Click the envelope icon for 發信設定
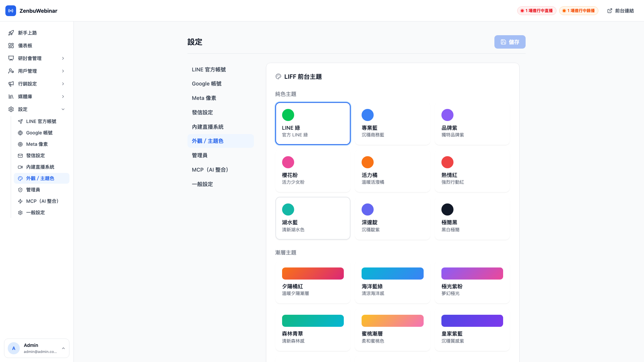 click(20, 156)
